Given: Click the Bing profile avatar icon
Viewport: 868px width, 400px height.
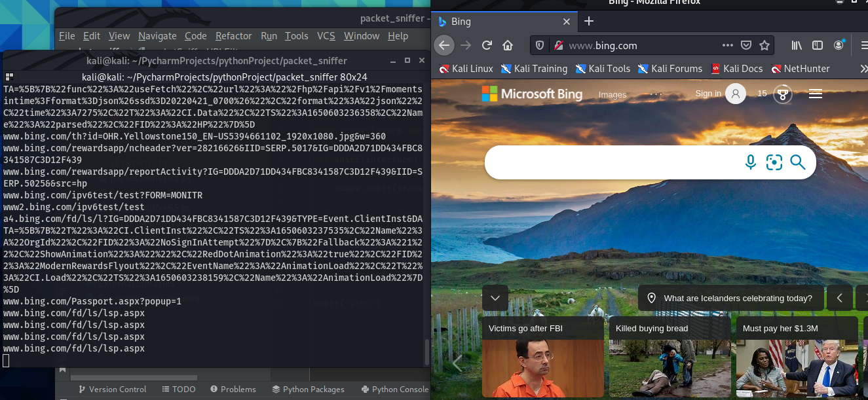Looking at the screenshot, I should pyautogui.click(x=736, y=94).
